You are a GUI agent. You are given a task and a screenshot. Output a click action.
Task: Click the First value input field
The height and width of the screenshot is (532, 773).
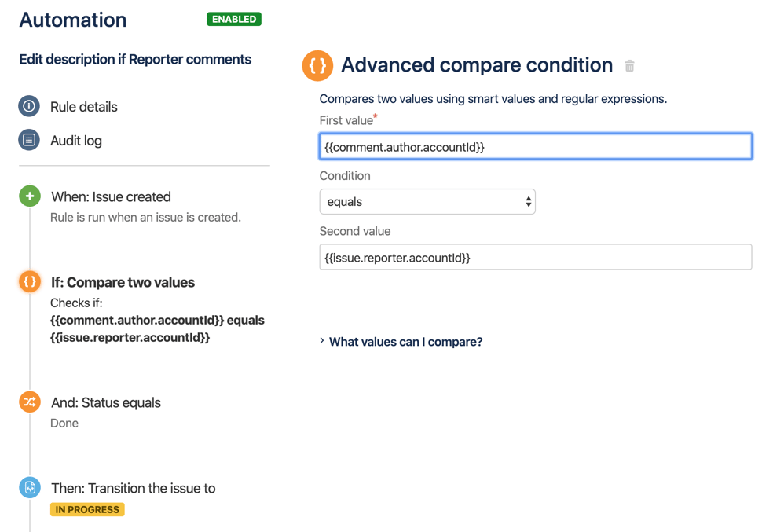click(x=535, y=145)
